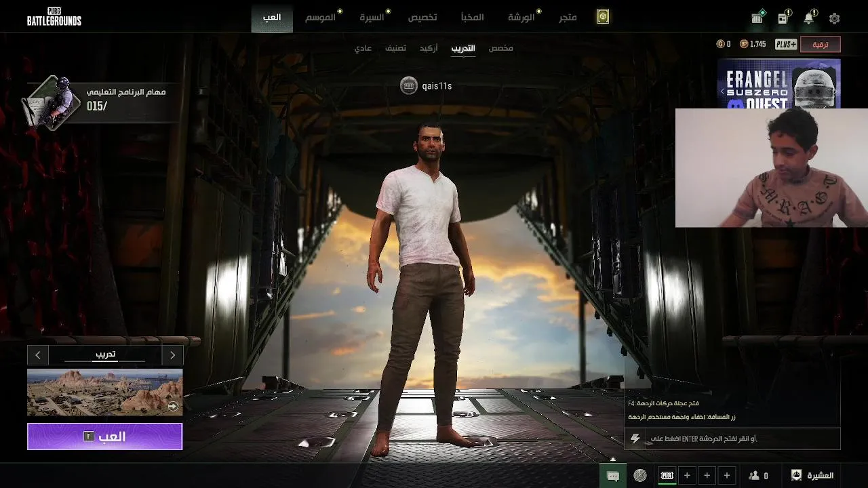Click the arrow icon on the map preview
This screenshot has height=488, width=868.
click(173, 406)
